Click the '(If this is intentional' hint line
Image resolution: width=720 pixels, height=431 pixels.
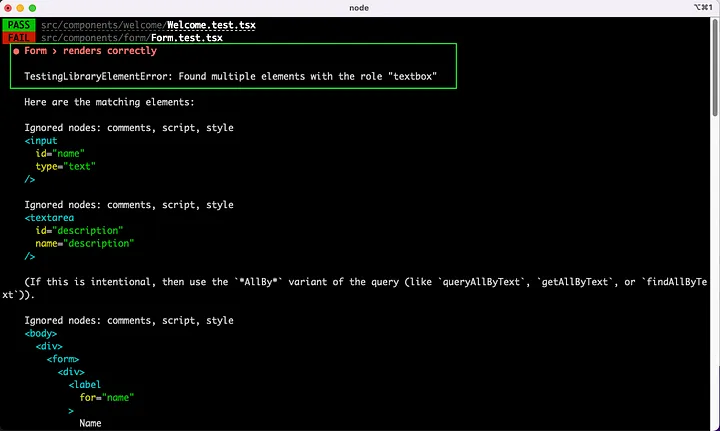point(354,288)
